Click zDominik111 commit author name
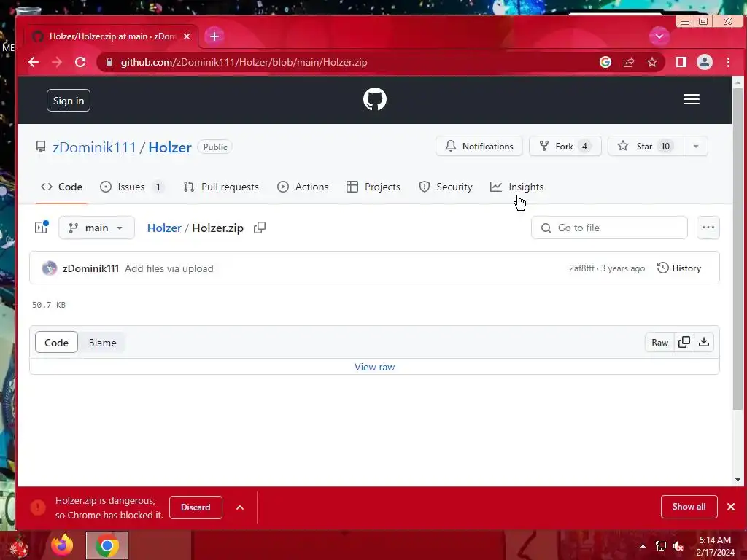The width and height of the screenshot is (747, 560). tap(90, 268)
